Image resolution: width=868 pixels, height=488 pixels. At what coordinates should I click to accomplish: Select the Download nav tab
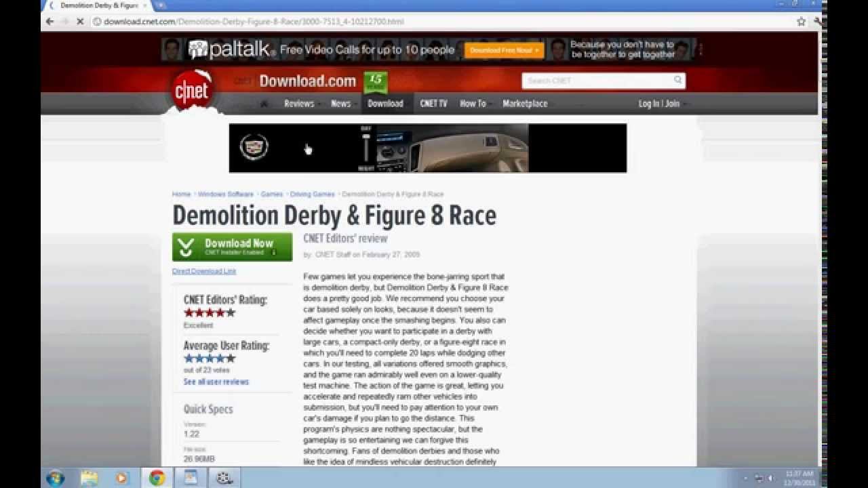(385, 104)
